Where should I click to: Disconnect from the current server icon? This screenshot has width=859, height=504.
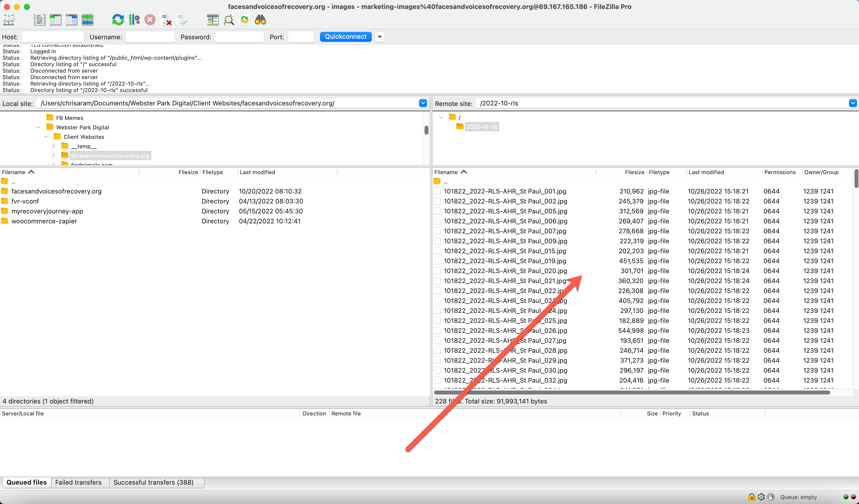[x=166, y=20]
